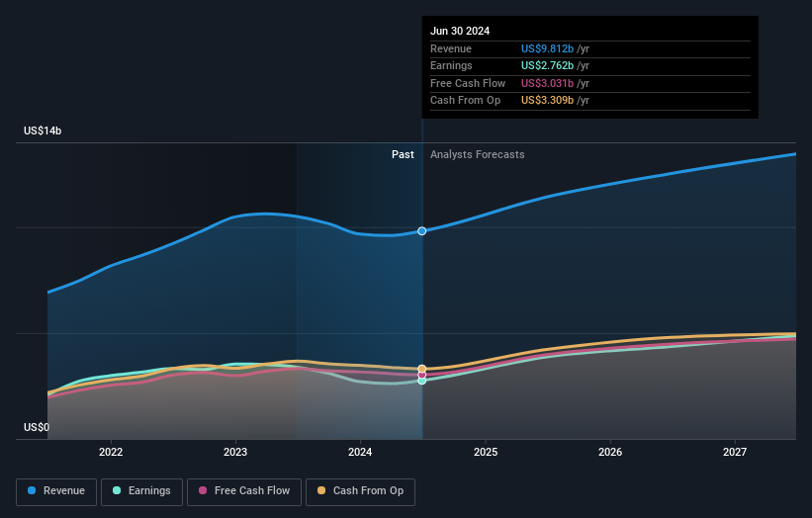Click the 2027 x-axis label
The width and height of the screenshot is (812, 518).
point(735,453)
